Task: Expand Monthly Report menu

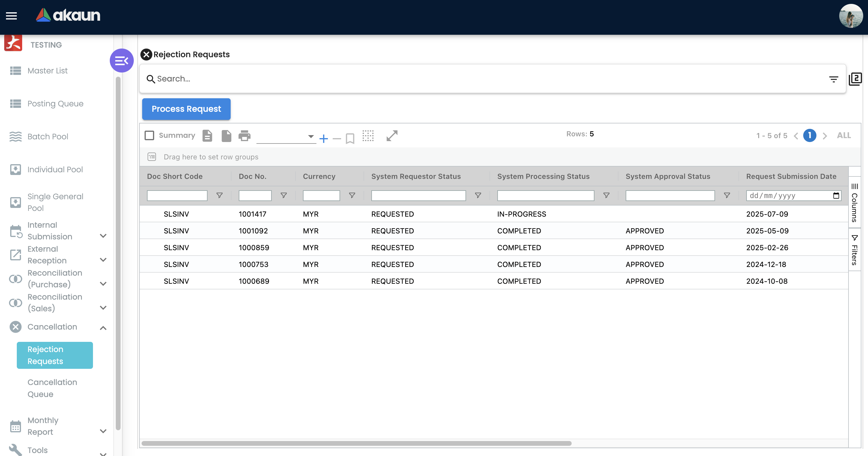Action: 103,431
